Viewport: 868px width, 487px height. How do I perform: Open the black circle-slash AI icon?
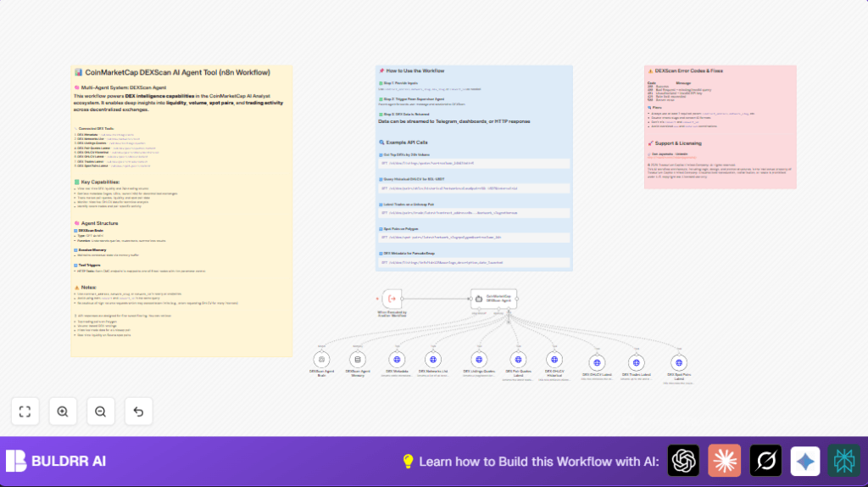pos(765,461)
